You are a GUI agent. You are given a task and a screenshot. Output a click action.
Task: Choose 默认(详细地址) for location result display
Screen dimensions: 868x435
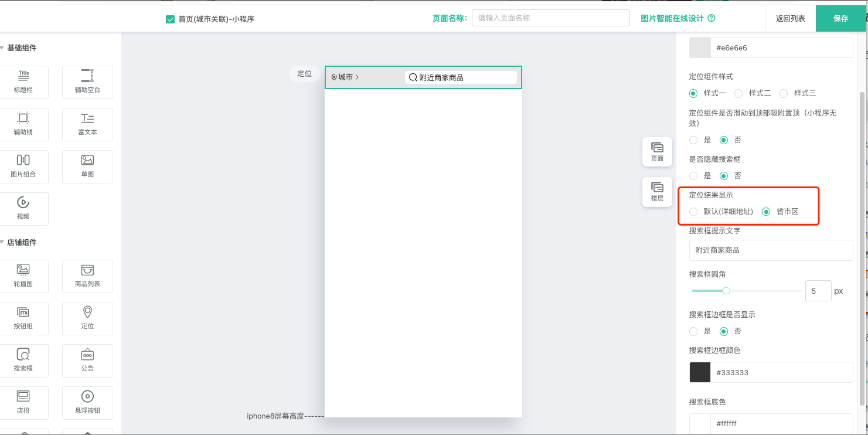[x=694, y=212]
